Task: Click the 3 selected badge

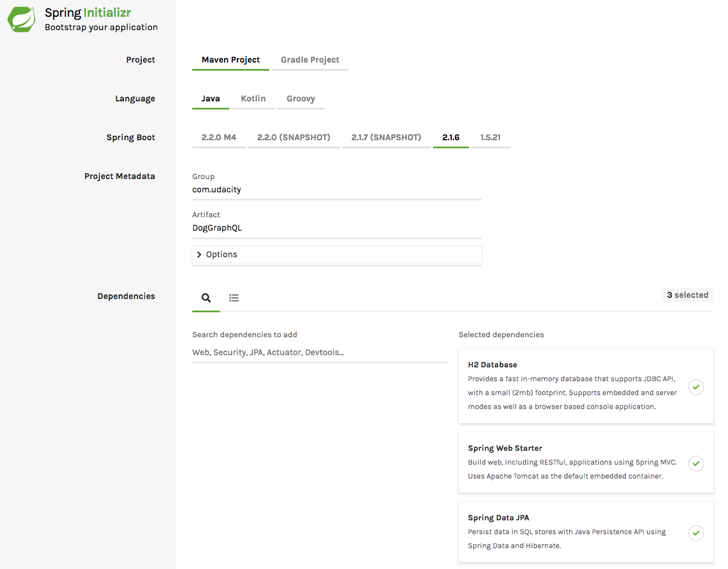Action: coord(687,295)
